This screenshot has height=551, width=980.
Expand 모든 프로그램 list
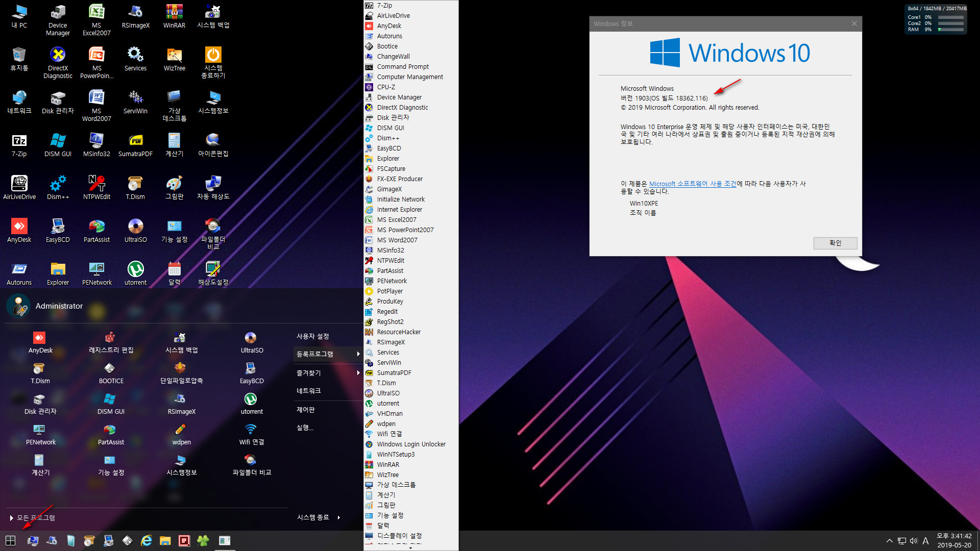[x=32, y=518]
